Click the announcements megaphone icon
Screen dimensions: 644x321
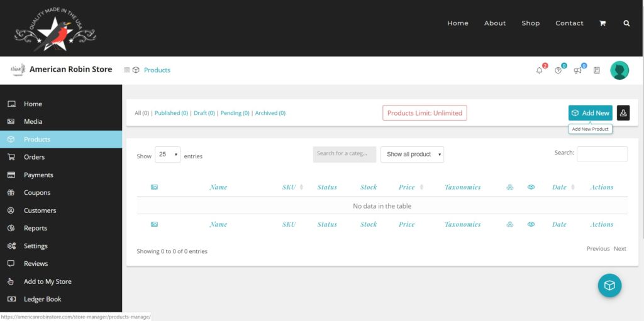point(577,70)
